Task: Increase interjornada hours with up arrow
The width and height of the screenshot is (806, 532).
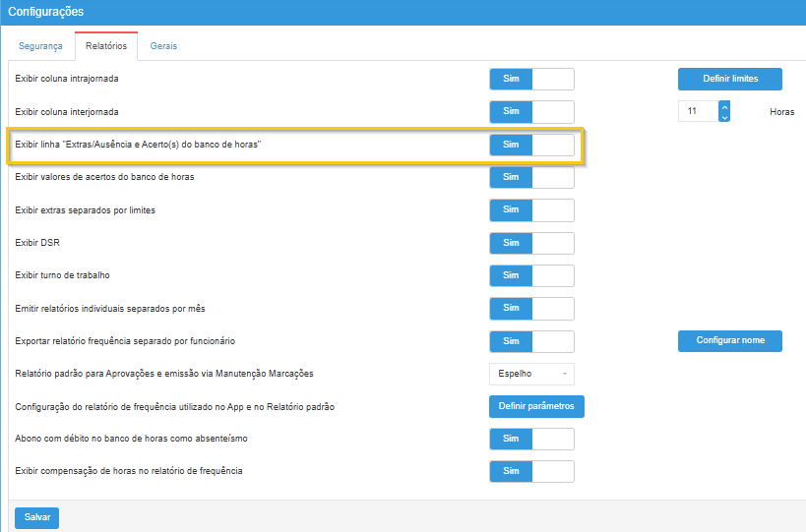Action: (x=724, y=106)
